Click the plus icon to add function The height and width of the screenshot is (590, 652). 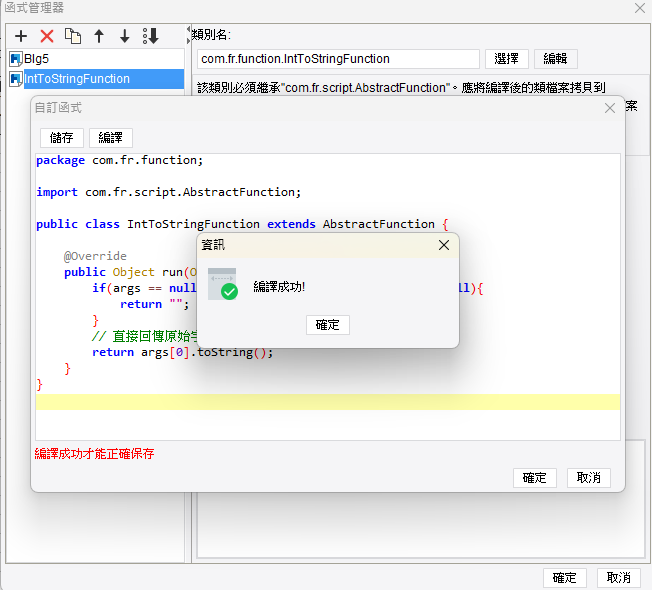coord(21,36)
